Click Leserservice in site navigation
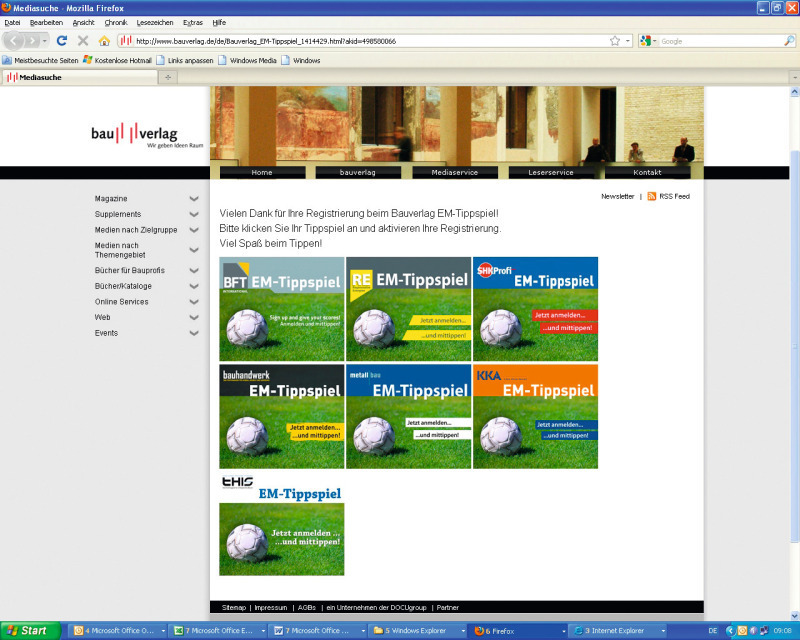 [551, 173]
